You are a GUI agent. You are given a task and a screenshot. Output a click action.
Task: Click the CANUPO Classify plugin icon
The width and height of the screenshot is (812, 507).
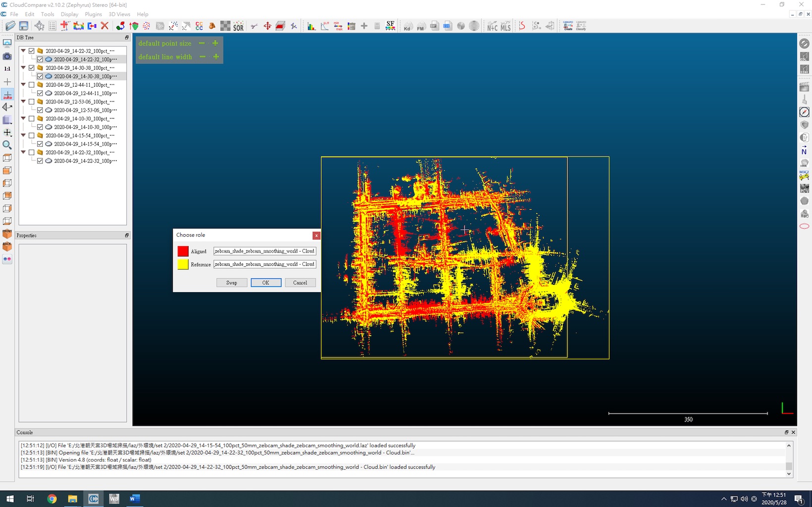click(581, 26)
